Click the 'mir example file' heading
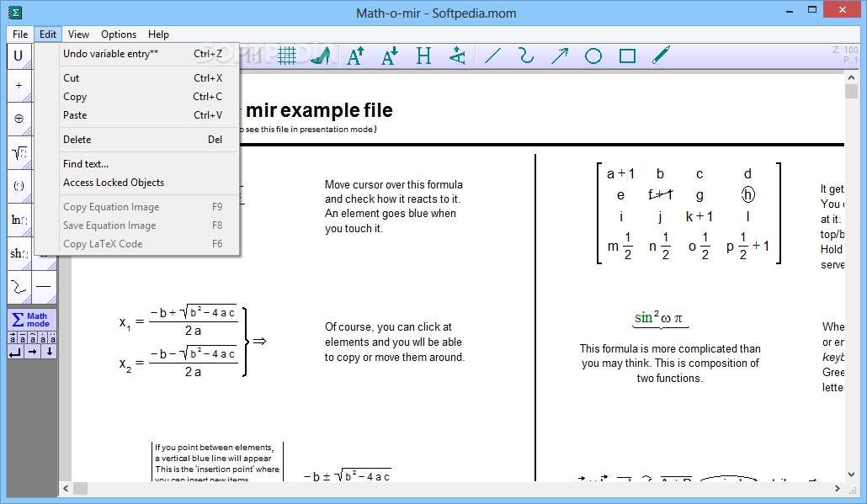This screenshot has height=504, width=867. [320, 110]
